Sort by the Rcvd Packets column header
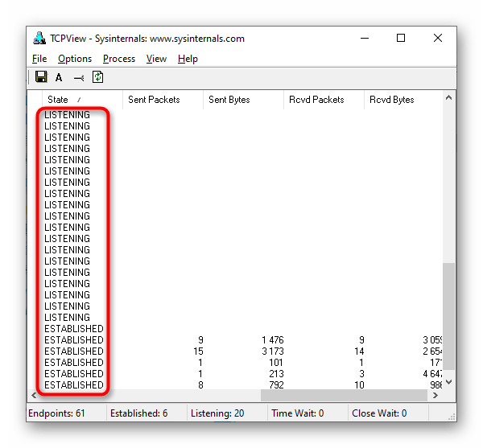The width and height of the screenshot is (483, 448). point(324,100)
